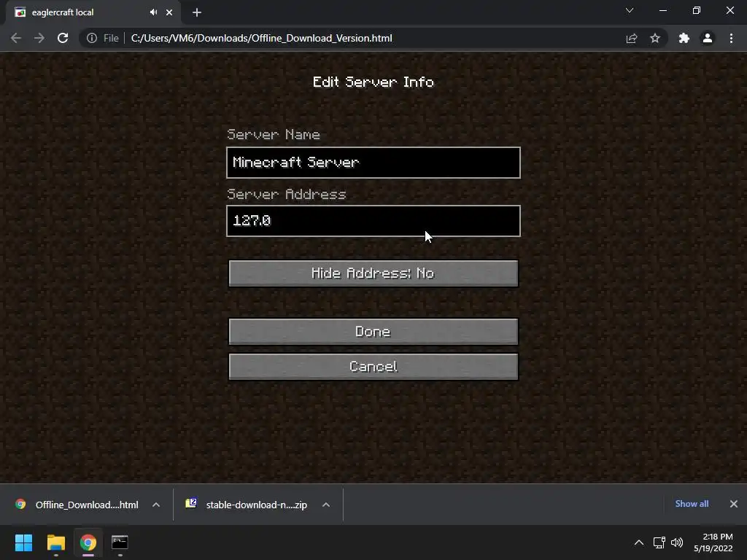Viewport: 747px width, 560px height.
Task: Expand options for Offline_Download html download
Action: 156,505
